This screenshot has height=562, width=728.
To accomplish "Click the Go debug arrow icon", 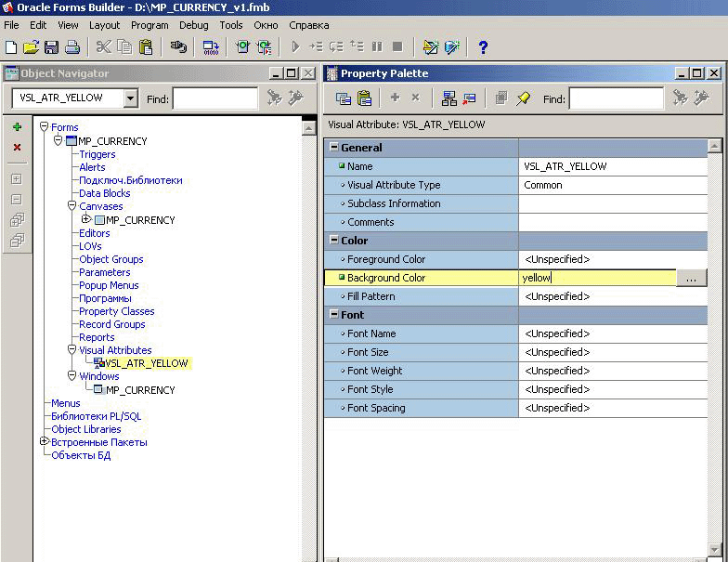I will [295, 46].
